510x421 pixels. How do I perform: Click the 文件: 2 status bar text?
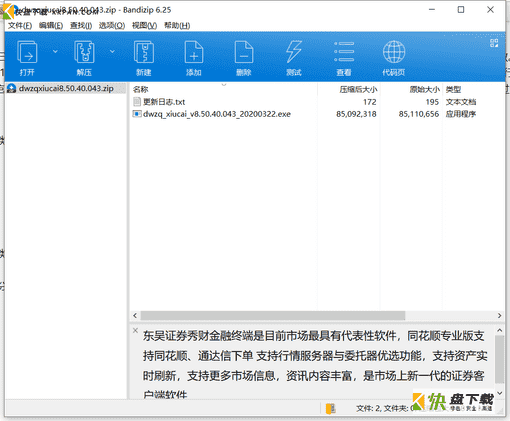click(x=369, y=408)
